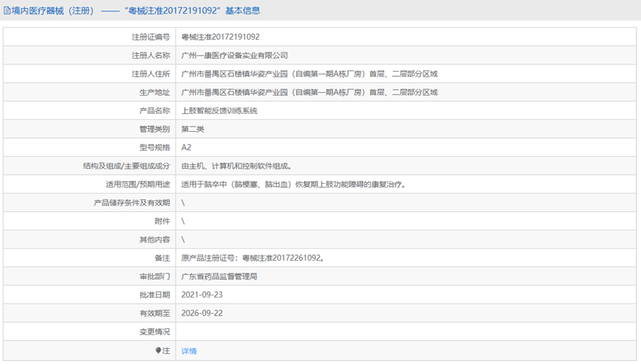Screen dimensions: 641x364
Task: Click the 注册人名称 label
Action: (x=150, y=56)
